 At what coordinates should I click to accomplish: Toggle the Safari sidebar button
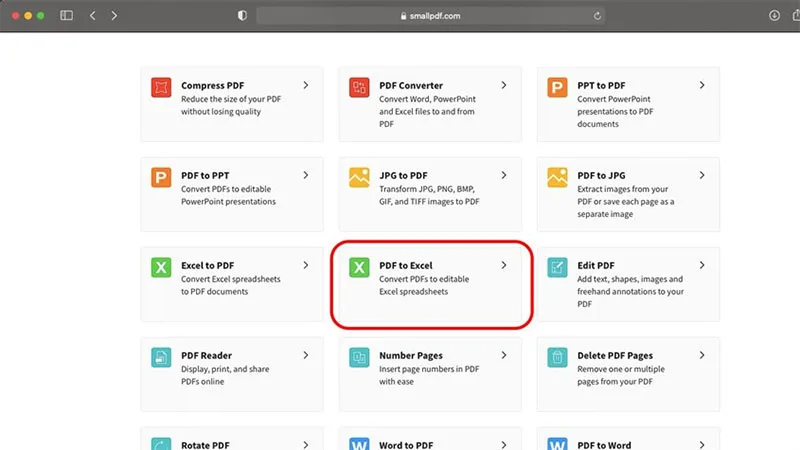66,15
